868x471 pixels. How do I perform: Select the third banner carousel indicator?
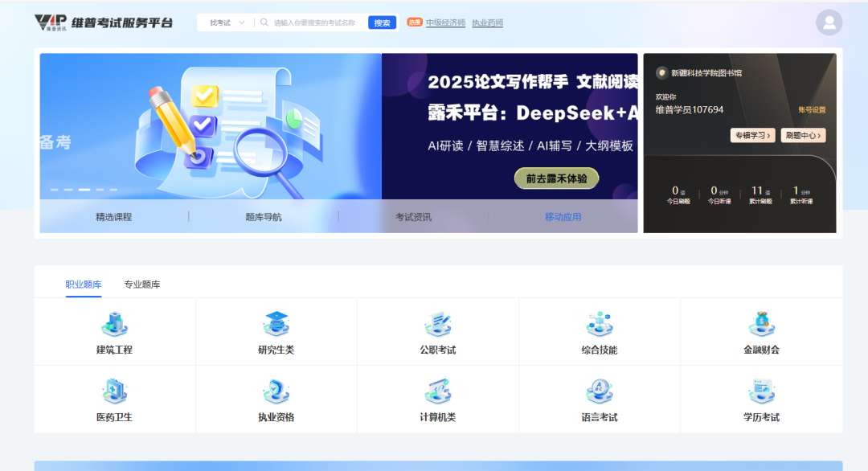click(84, 190)
